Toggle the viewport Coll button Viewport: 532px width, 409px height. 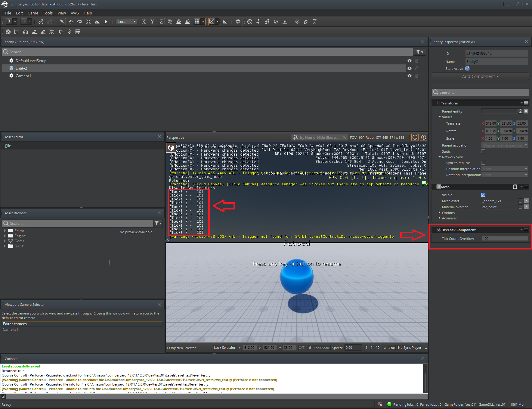tap(389, 348)
